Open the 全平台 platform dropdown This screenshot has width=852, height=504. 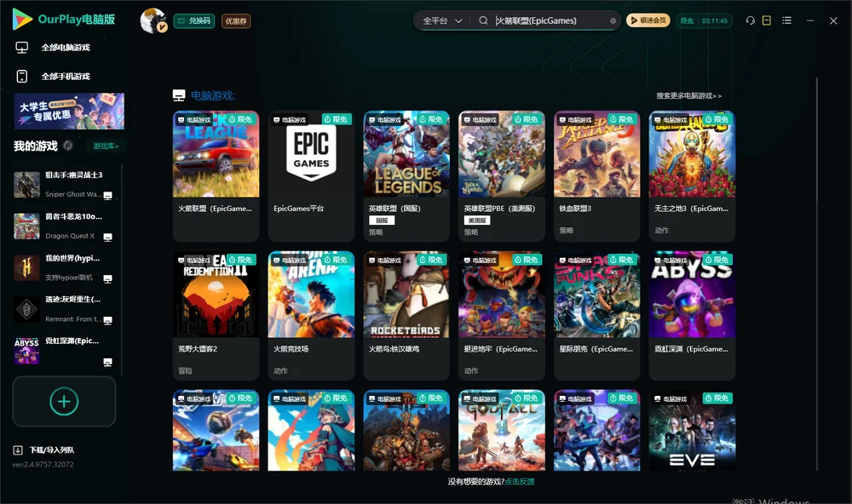(442, 20)
